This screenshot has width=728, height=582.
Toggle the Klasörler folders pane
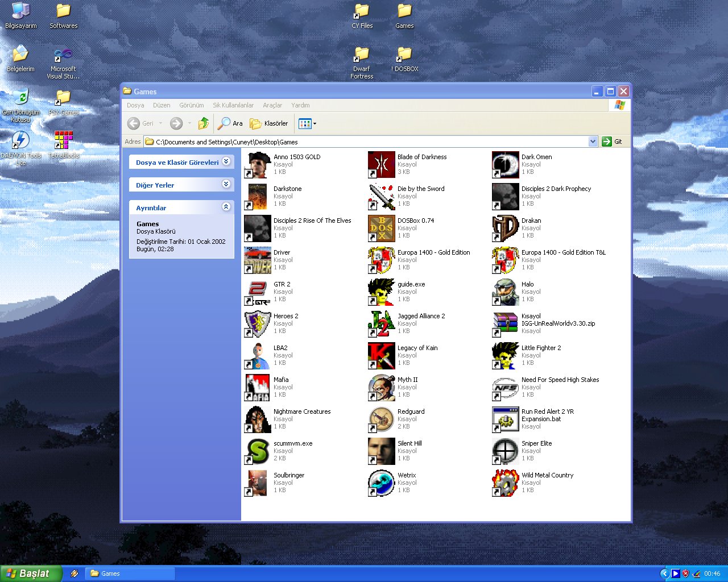click(269, 123)
